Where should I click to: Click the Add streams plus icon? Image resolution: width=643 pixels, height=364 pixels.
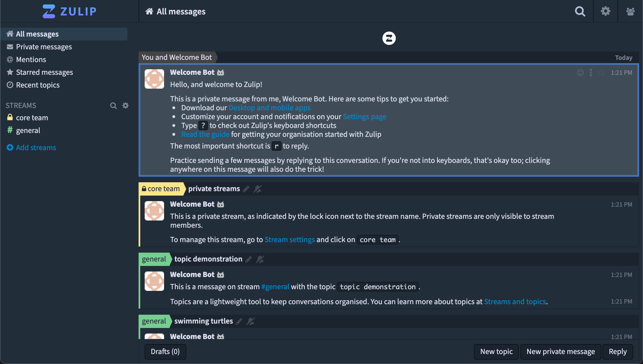pos(10,148)
